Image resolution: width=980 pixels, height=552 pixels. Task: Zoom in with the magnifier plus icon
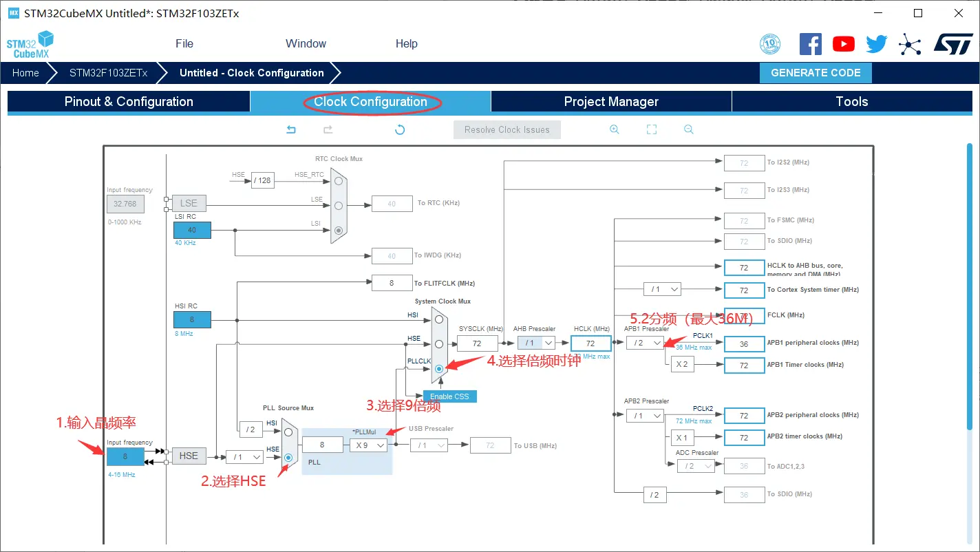coord(615,129)
